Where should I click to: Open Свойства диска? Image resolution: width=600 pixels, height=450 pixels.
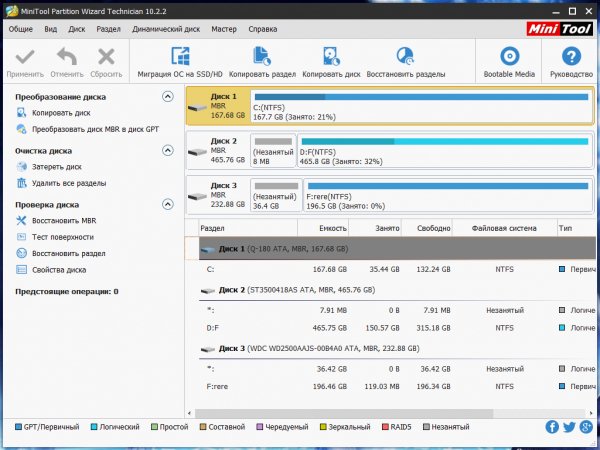click(x=59, y=270)
